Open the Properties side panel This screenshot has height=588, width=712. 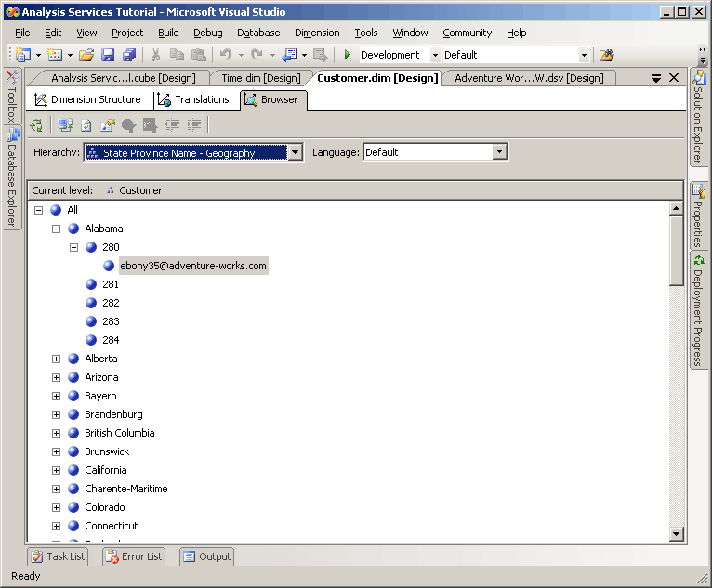point(698,216)
